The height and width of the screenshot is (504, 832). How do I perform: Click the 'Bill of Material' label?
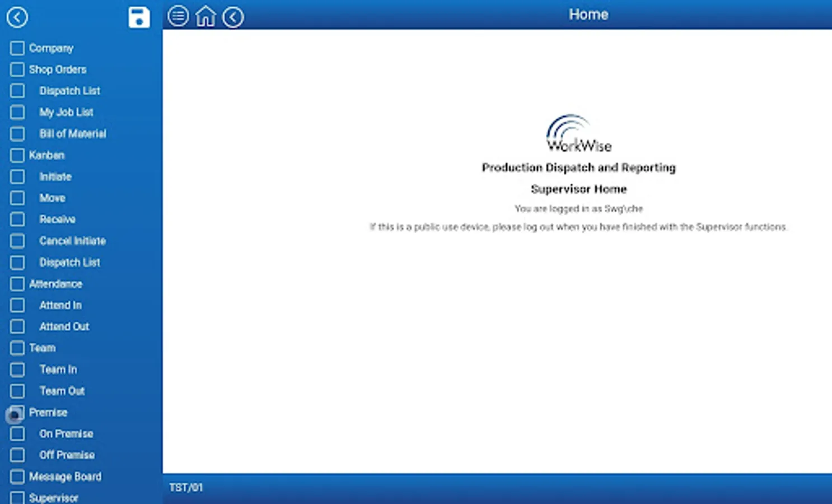point(73,134)
